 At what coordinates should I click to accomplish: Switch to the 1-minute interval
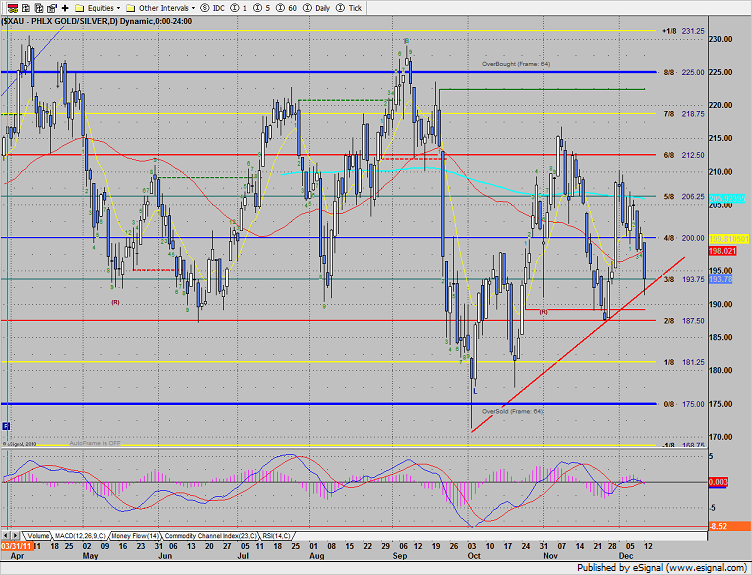pos(239,8)
